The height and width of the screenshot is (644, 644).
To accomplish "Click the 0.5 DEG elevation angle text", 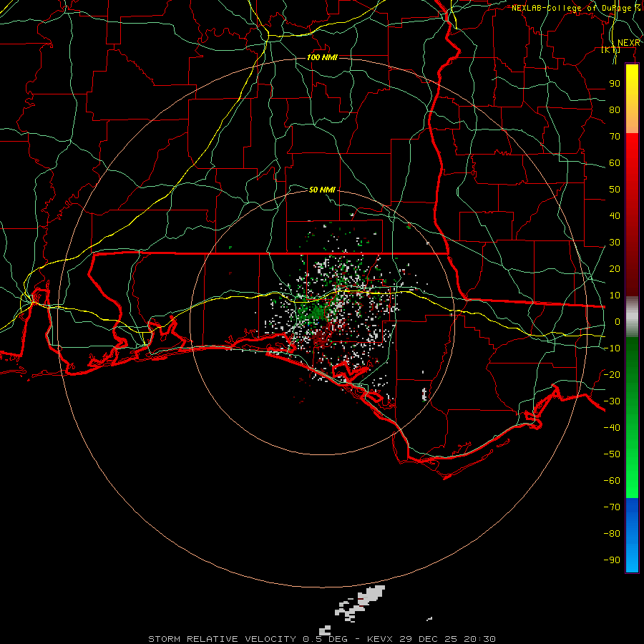I will [x=325, y=639].
